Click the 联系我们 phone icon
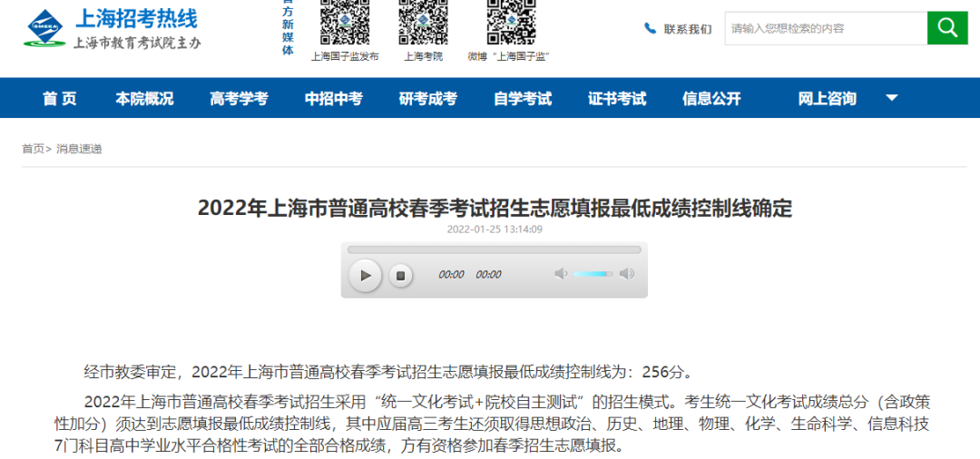Screen dimensions: 980x459 650,28
